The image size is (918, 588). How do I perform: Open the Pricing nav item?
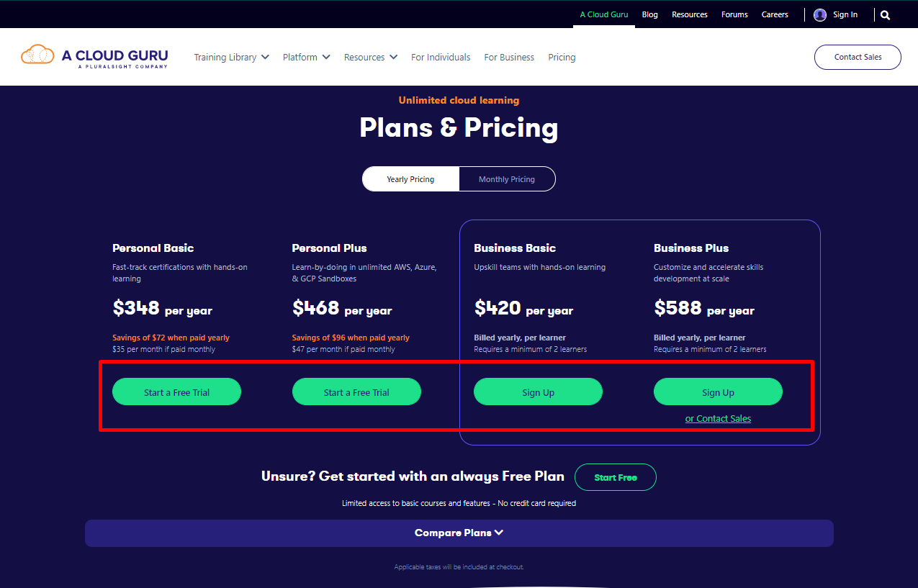pyautogui.click(x=562, y=57)
